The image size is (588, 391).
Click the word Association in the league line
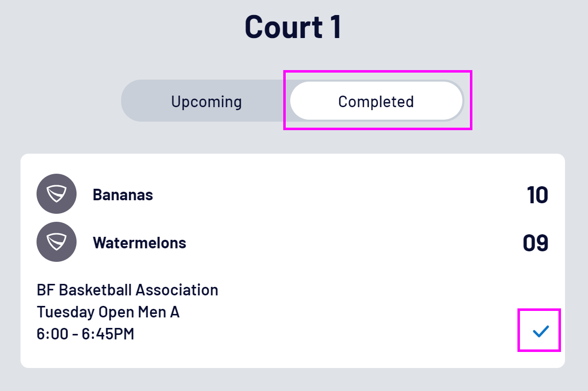[177, 290]
